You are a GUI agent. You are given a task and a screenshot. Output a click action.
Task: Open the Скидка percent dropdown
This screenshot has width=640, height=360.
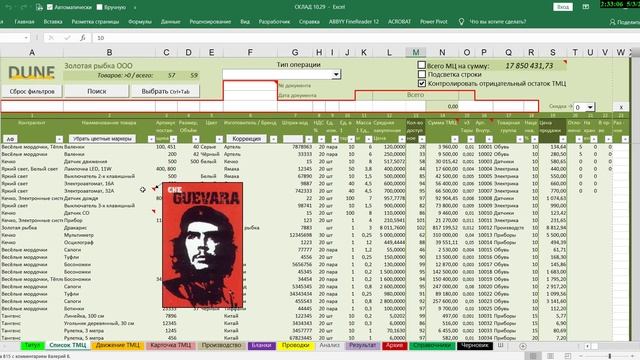[590, 107]
